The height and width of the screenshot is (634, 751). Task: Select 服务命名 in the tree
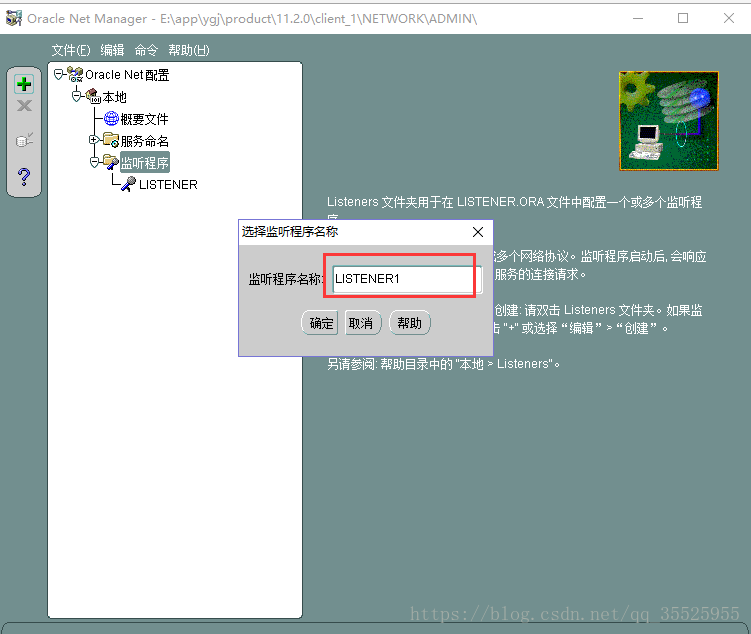point(145,140)
